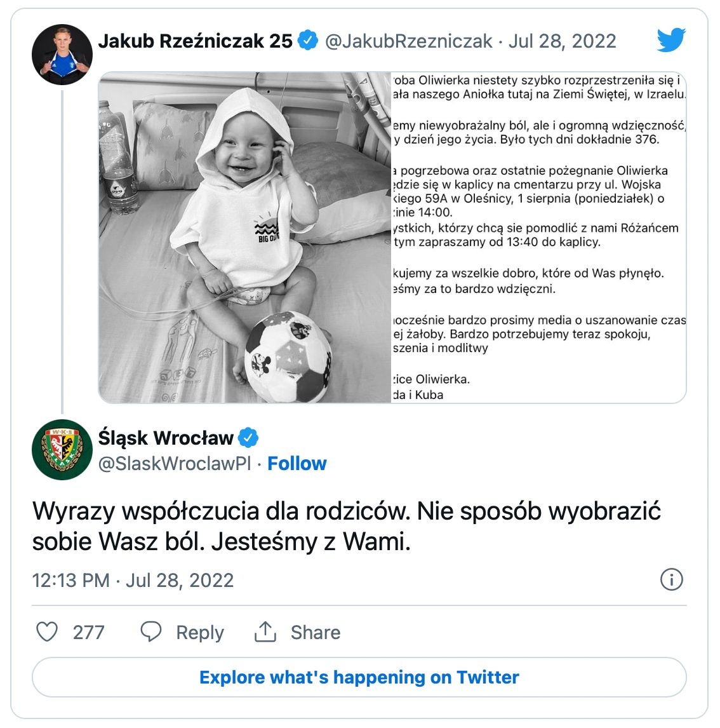This screenshot has width=720, height=728.
Task: Click Śląsk Wrocław's verified badge
Action: pos(248,437)
